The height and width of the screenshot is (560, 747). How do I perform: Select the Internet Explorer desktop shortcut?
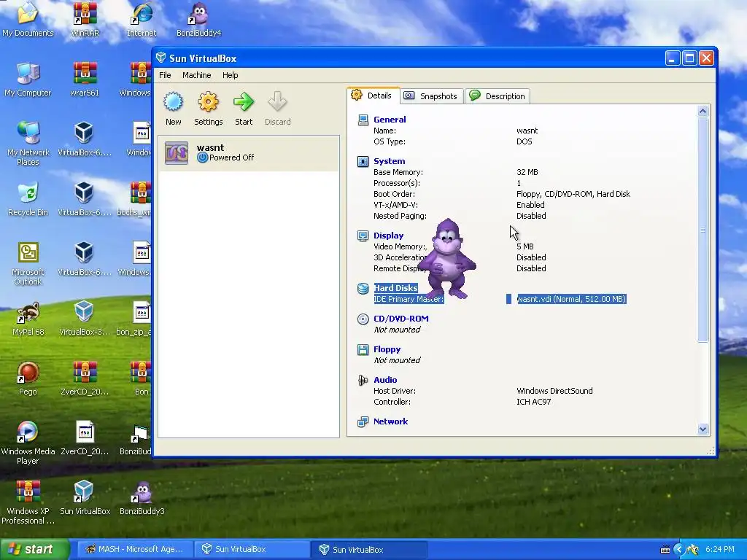point(142,19)
